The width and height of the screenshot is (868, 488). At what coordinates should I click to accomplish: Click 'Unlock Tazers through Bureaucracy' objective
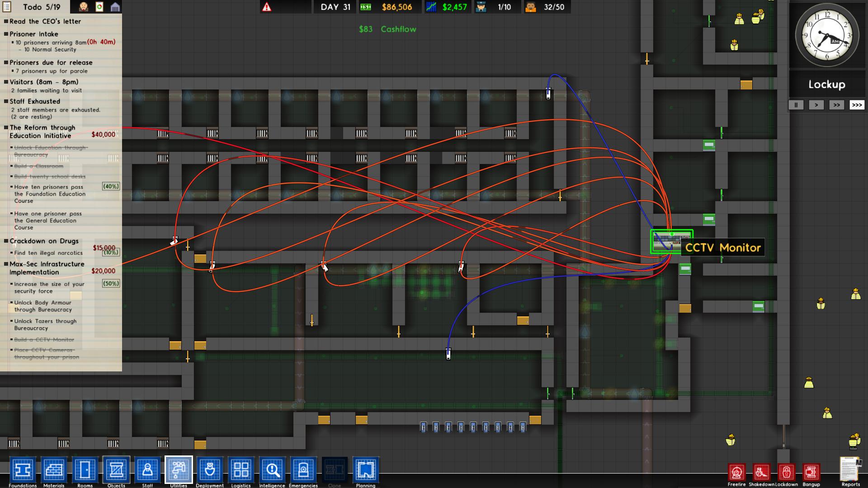point(45,324)
